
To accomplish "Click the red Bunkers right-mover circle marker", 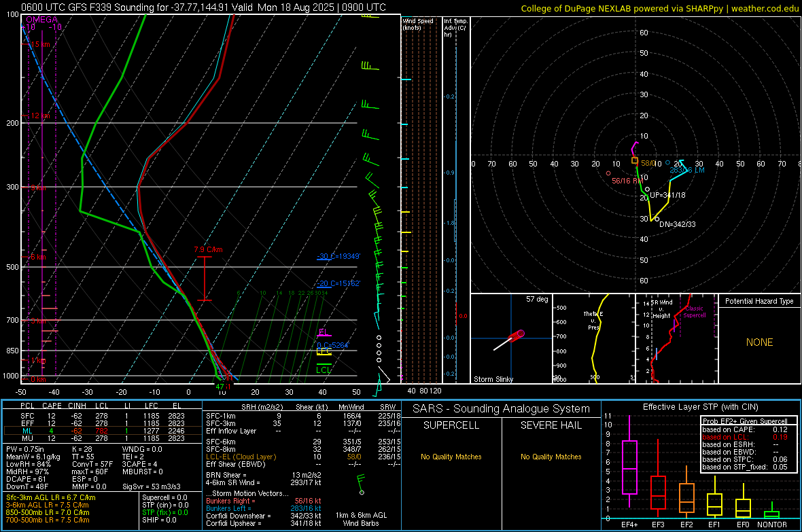I will click(608, 174).
